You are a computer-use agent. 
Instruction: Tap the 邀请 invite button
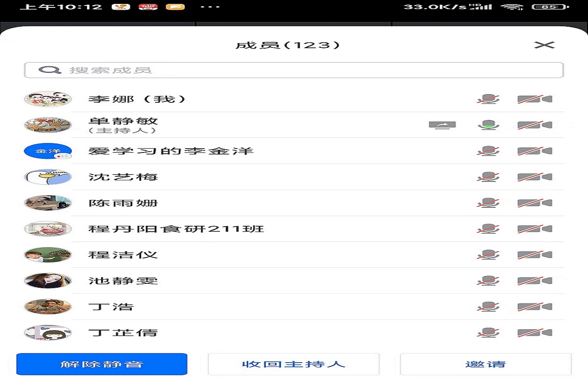(485, 364)
